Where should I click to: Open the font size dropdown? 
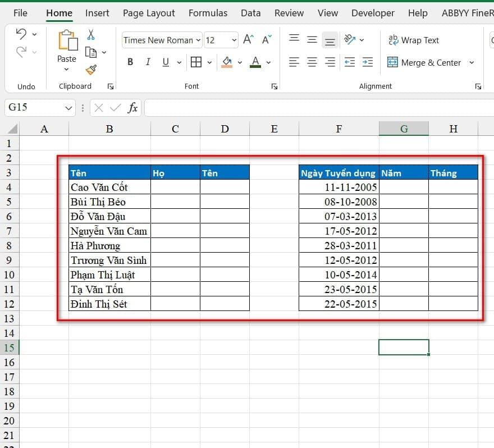[234, 40]
